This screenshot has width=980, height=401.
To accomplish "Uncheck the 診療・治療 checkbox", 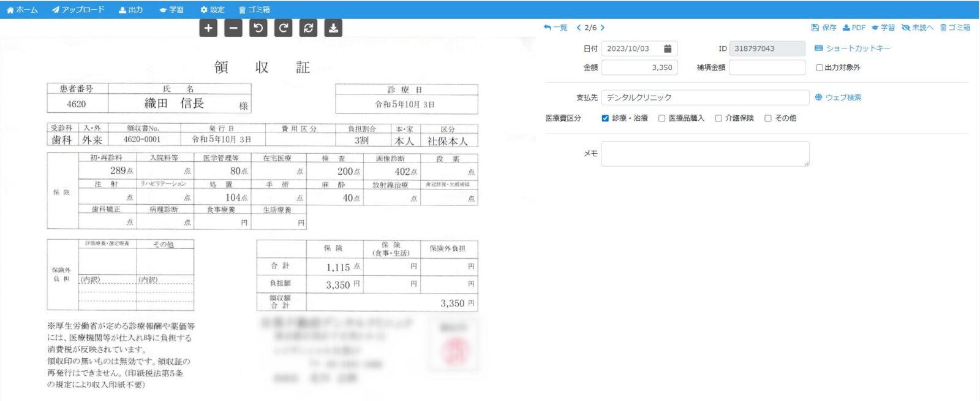I will [605, 118].
